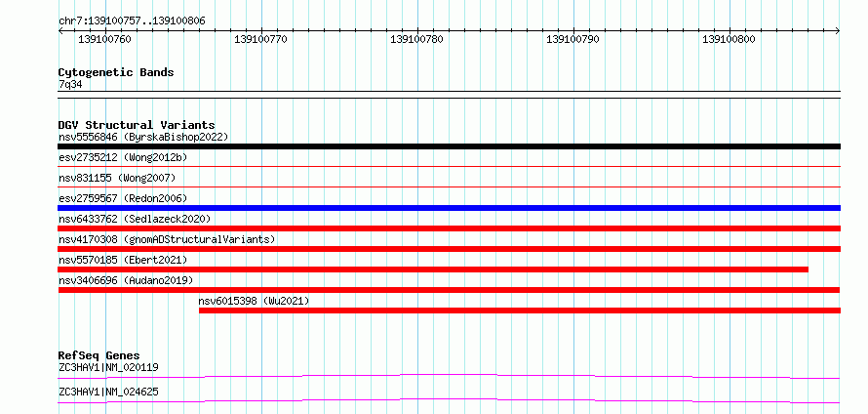
Task: Open the DGV Structural Variants track heading
Action: (137, 125)
